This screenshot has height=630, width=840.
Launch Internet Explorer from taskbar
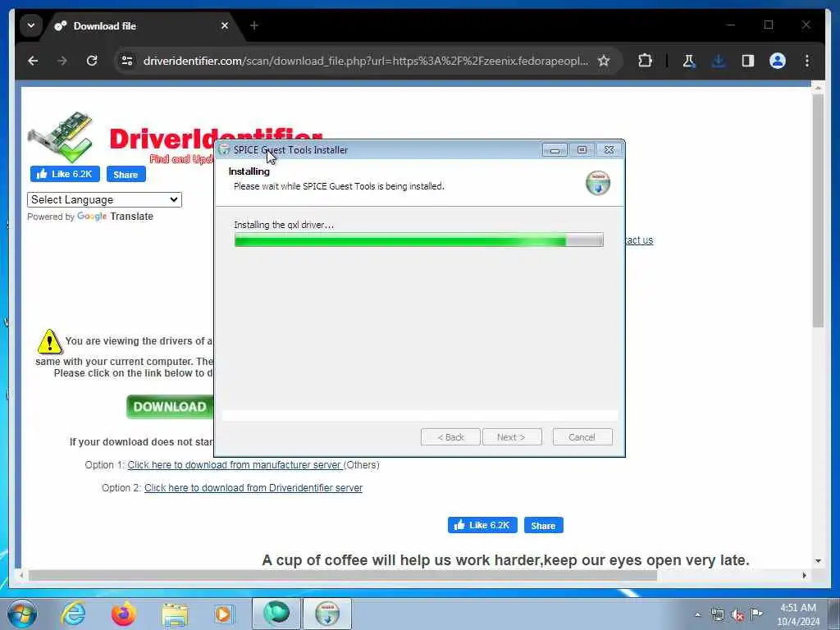pos(73,614)
